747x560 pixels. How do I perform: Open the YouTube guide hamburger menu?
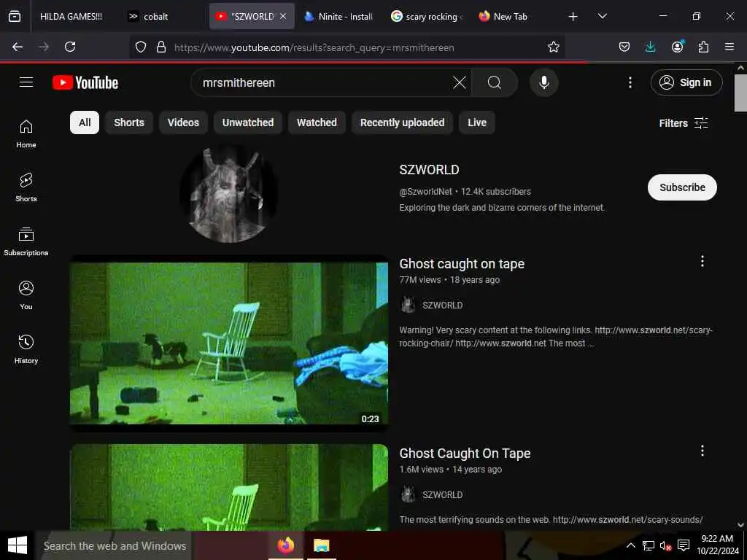(x=26, y=82)
